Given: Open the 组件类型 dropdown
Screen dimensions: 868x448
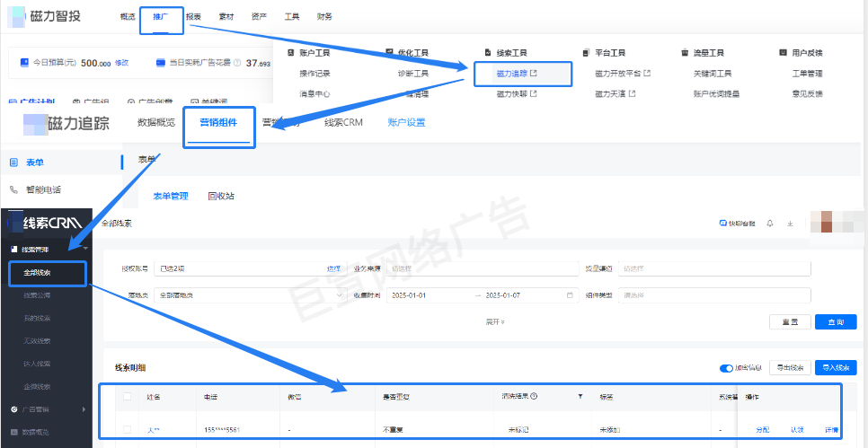Looking at the screenshot, I should [x=714, y=295].
